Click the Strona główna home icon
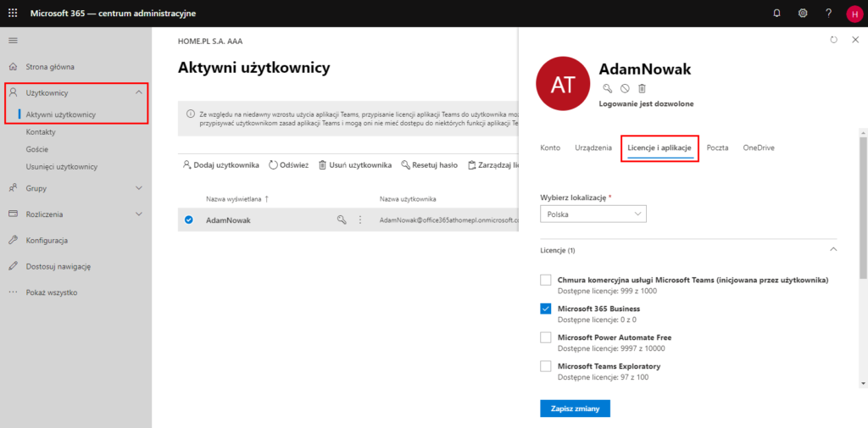Screen dimensions: 868x428 (14, 66)
